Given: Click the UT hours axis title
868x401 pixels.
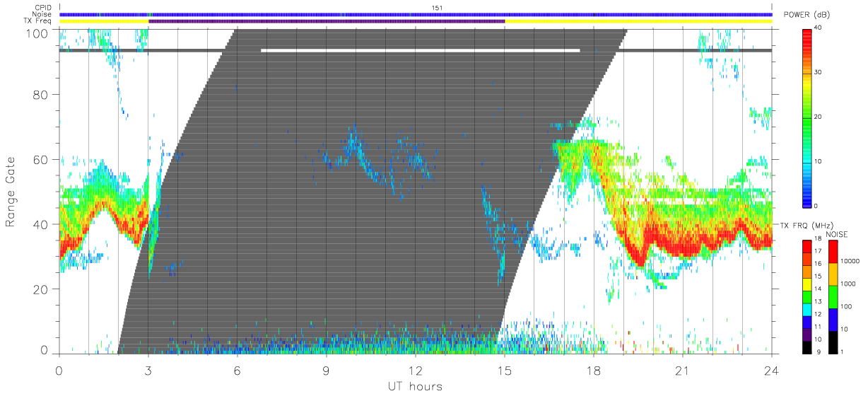Looking at the screenshot, I should point(414,386).
